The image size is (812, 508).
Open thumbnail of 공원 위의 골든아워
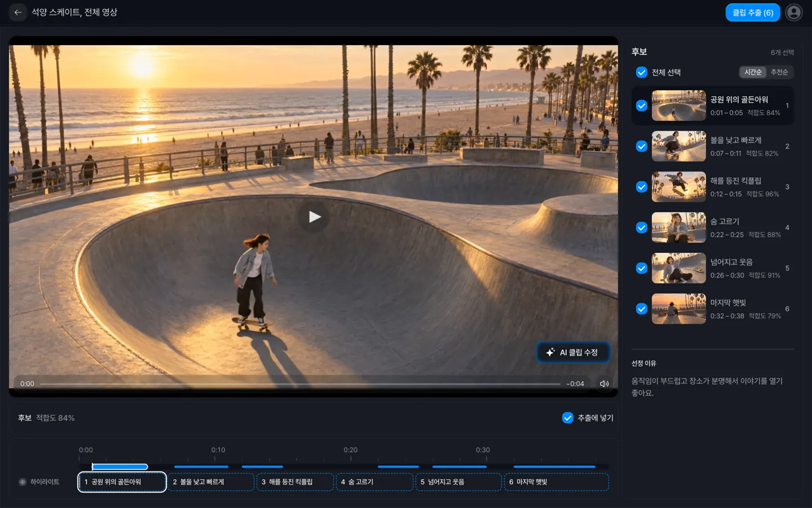click(x=679, y=106)
